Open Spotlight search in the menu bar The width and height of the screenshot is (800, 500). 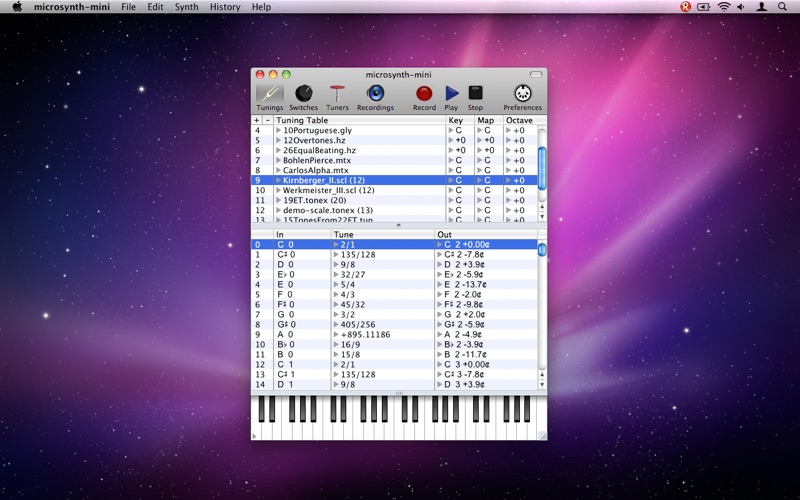(782, 7)
